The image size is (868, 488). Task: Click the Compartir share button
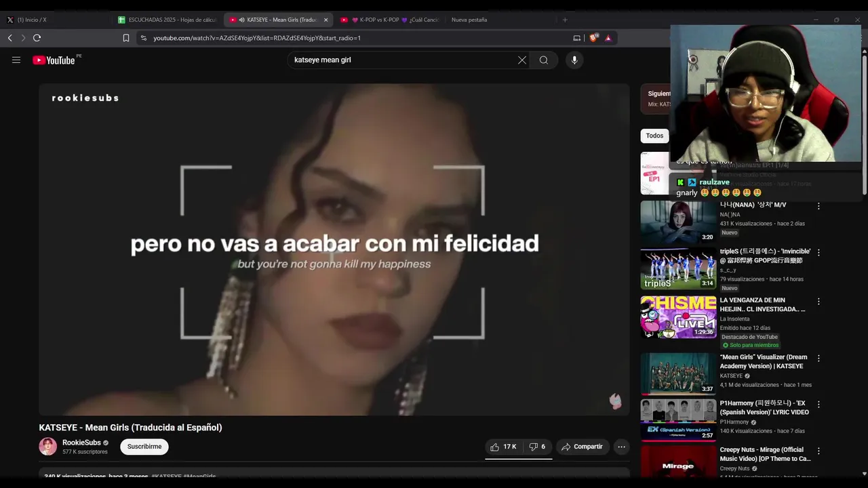582,447
